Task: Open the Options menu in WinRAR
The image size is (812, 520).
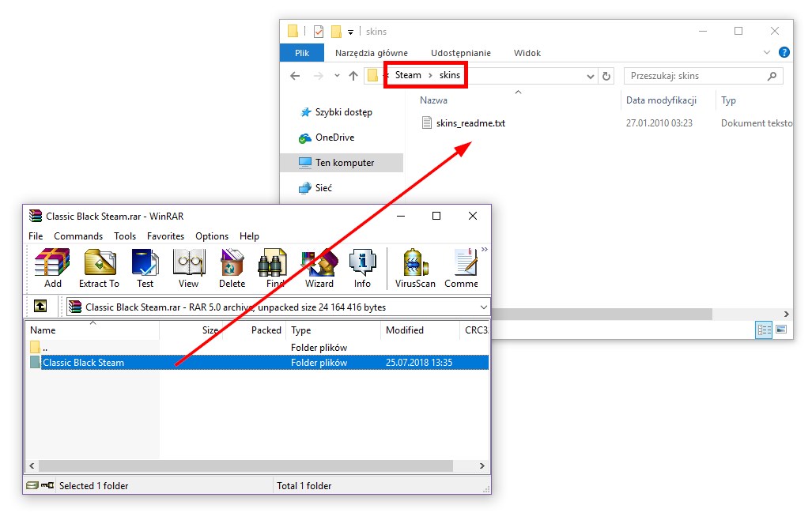Action: pos(212,236)
